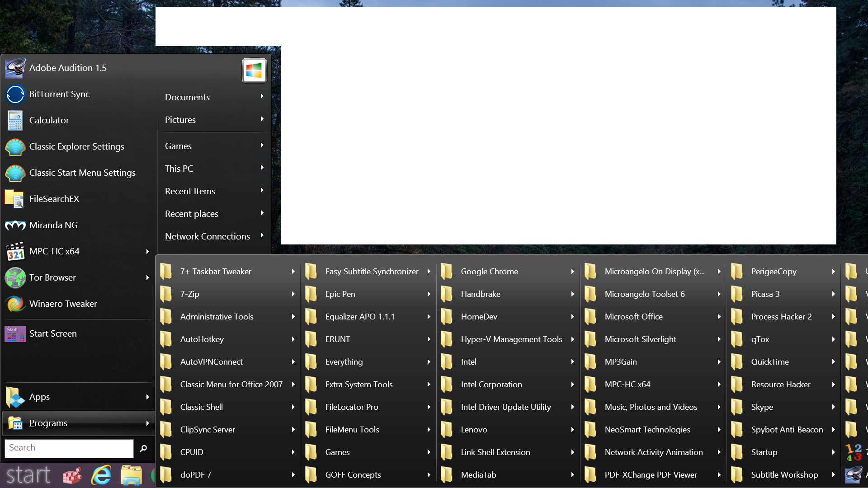
Task: Open BitTorrent Sync app icon
Action: (15, 94)
